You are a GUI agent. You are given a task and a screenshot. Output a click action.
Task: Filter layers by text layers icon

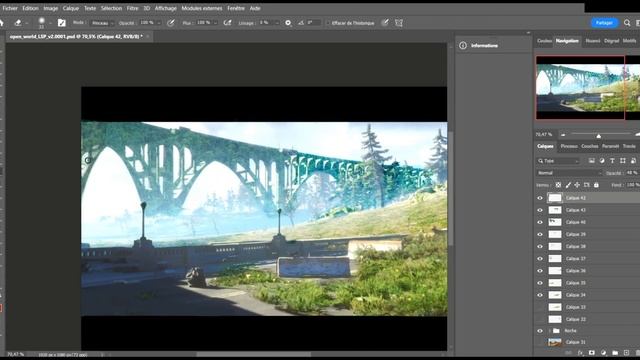tap(612, 161)
